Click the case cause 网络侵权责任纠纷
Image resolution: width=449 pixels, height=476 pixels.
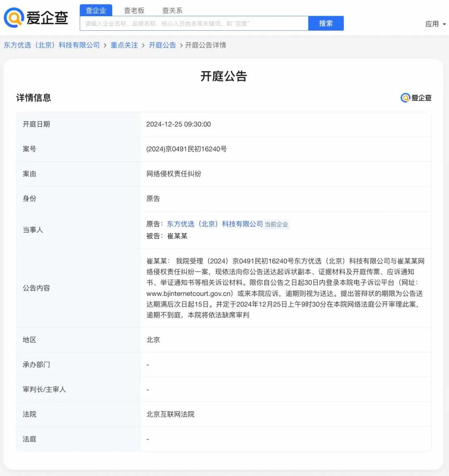pos(174,174)
